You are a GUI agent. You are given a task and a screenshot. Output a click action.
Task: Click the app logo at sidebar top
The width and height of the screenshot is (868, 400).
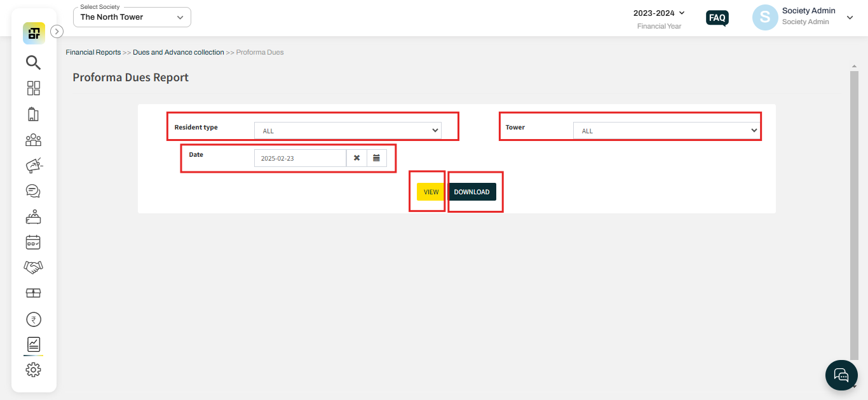point(34,33)
